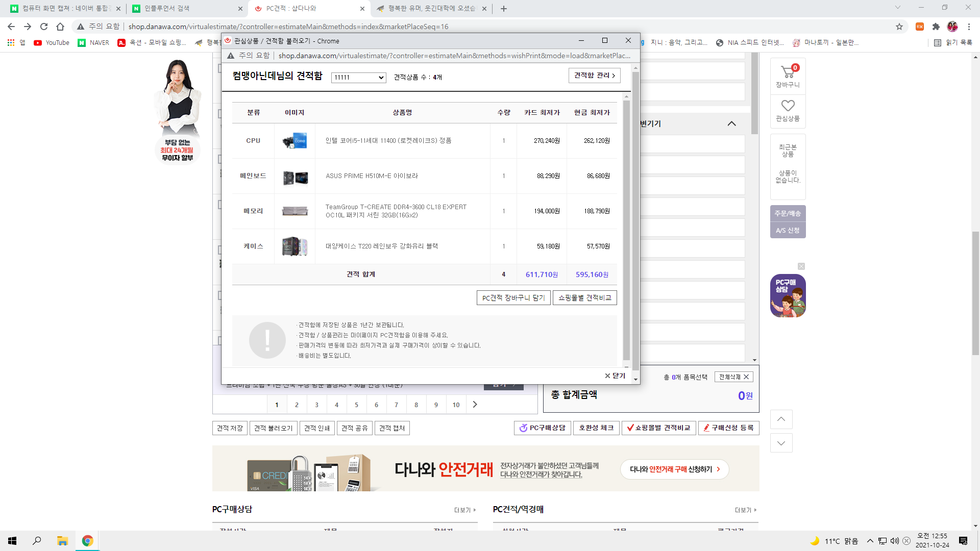The width and height of the screenshot is (980, 551).
Task: Reload the page
Action: [44, 27]
